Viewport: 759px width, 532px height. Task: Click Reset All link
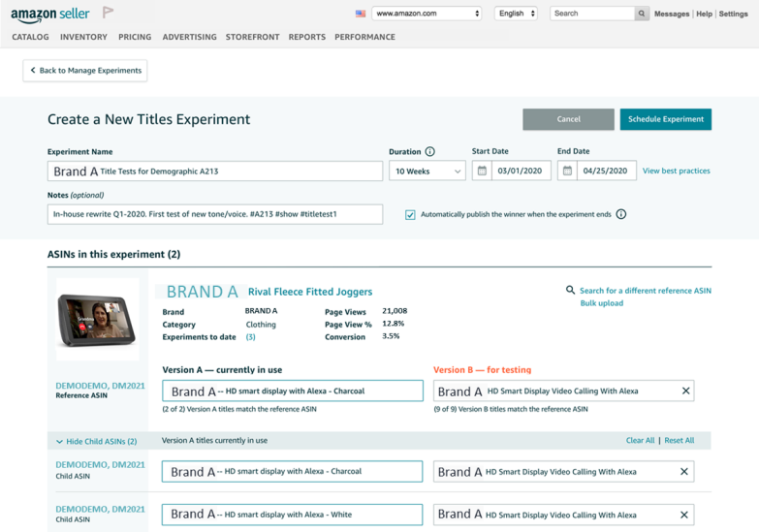pyautogui.click(x=680, y=440)
